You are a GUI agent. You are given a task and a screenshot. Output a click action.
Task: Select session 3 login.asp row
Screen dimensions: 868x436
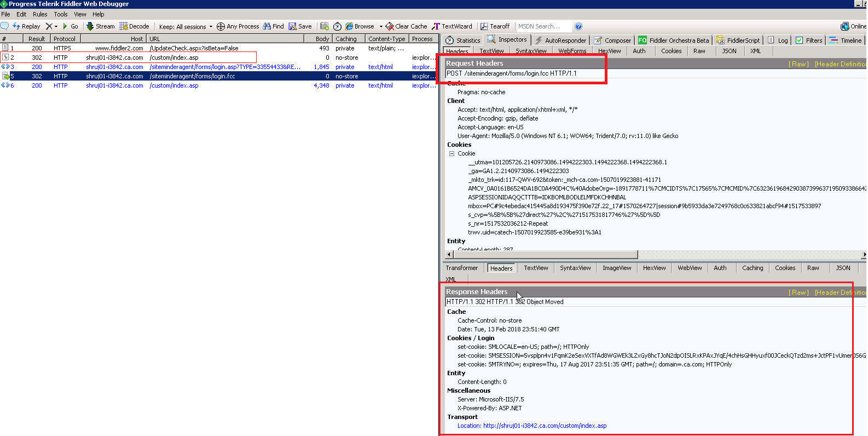click(x=219, y=67)
